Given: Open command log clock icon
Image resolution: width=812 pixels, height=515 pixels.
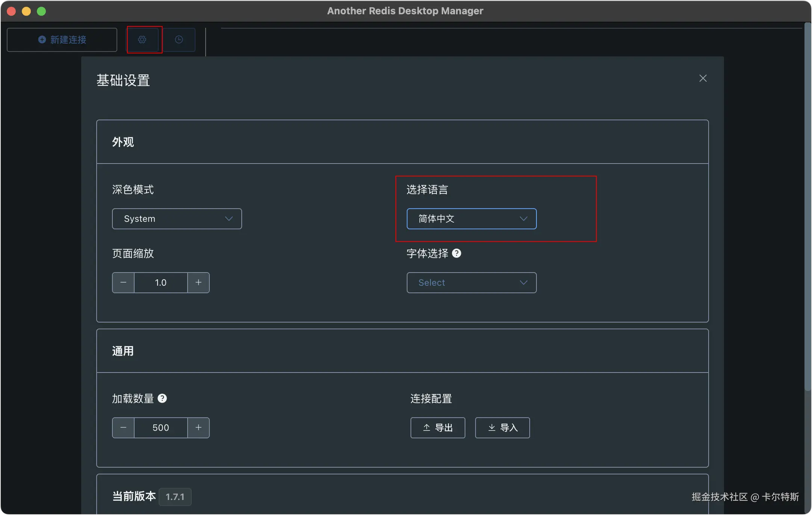Looking at the screenshot, I should pos(179,39).
